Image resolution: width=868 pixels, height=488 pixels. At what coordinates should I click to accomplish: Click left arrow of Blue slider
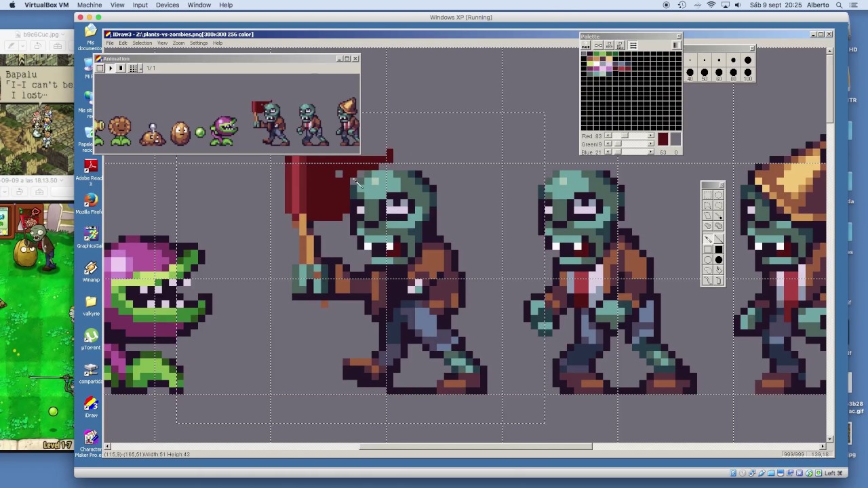(608, 152)
